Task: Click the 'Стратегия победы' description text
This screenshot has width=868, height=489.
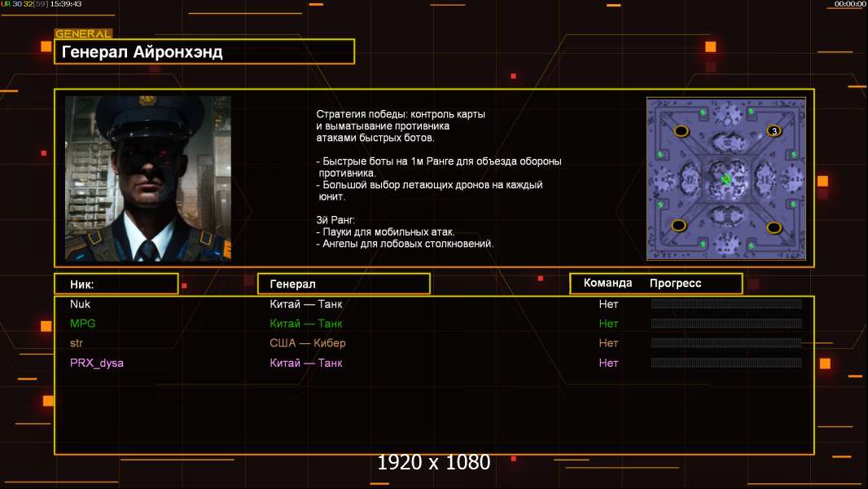Action: pyautogui.click(x=401, y=126)
